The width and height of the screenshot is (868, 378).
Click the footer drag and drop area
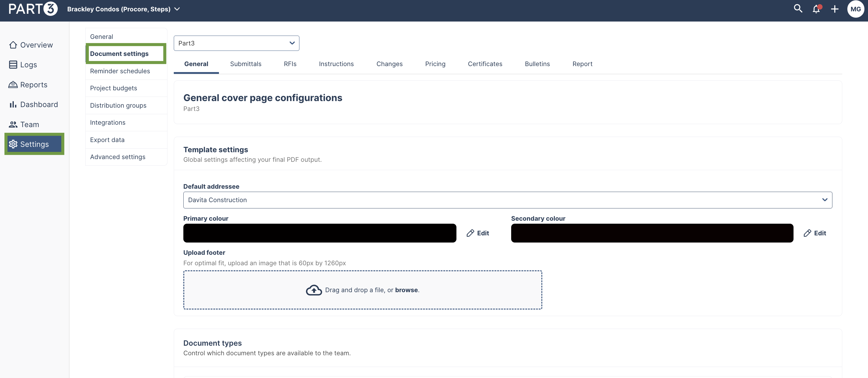tap(363, 290)
